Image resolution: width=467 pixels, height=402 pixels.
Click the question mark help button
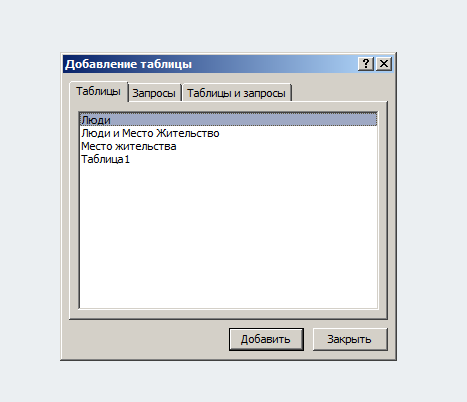click(366, 63)
